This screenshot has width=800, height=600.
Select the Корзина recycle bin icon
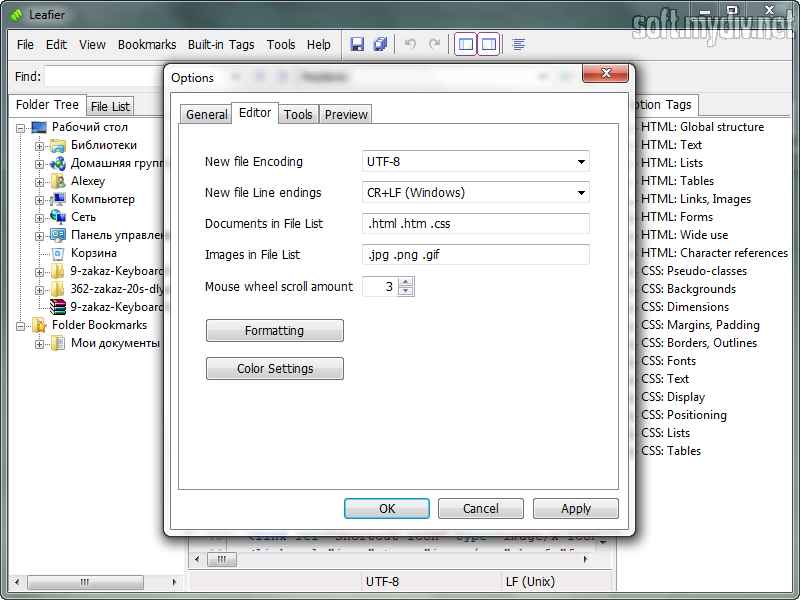point(57,253)
